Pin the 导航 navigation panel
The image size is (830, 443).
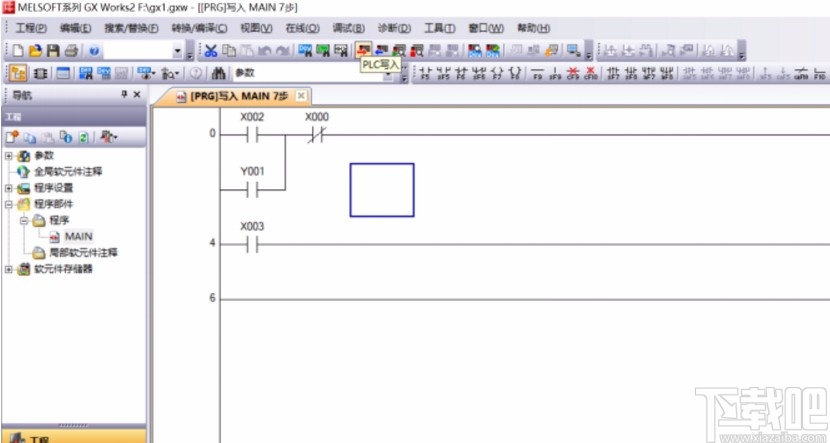[x=124, y=94]
